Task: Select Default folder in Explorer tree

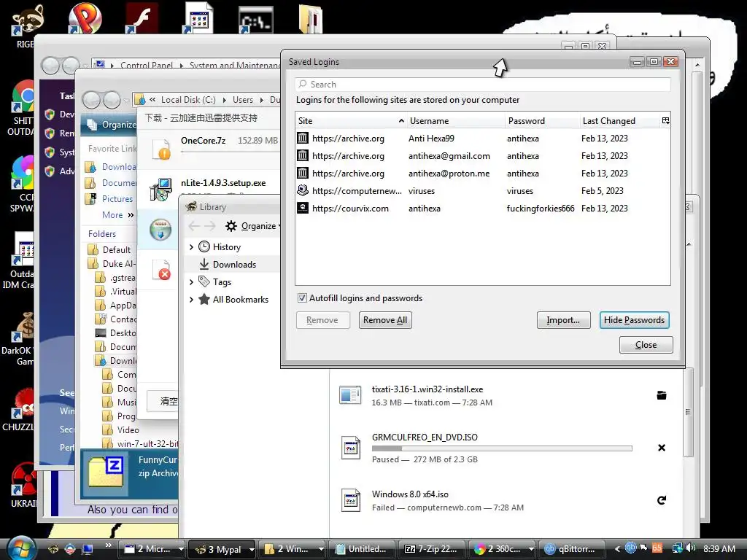Action: tap(109, 249)
